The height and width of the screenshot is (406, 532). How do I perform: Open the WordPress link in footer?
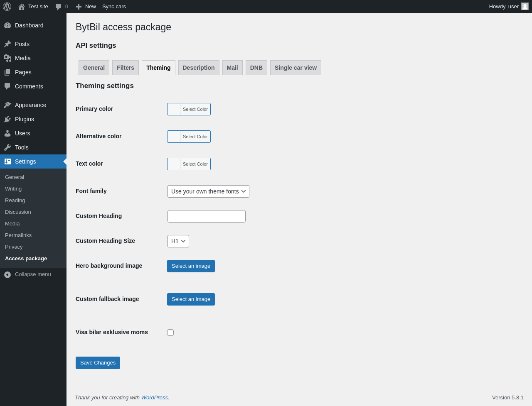pyautogui.click(x=155, y=398)
